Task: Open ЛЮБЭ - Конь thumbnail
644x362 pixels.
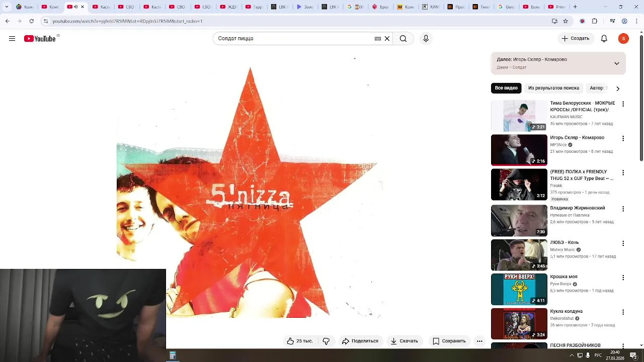Action: (x=519, y=255)
